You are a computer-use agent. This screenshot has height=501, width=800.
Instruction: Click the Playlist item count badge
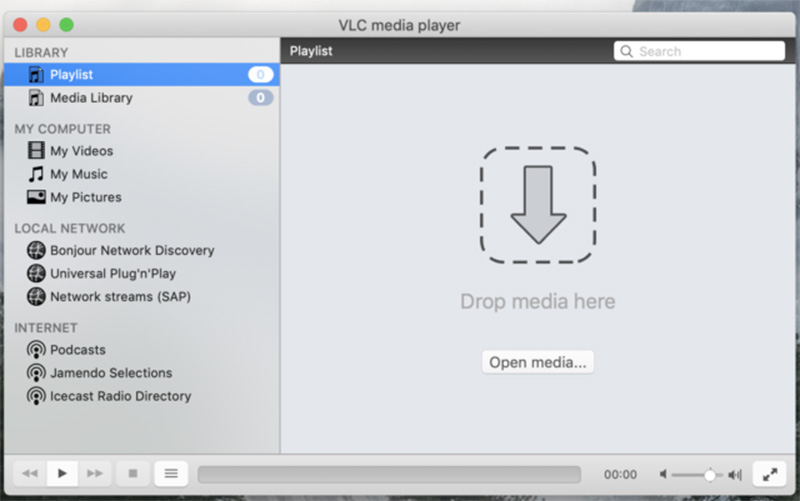[260, 74]
